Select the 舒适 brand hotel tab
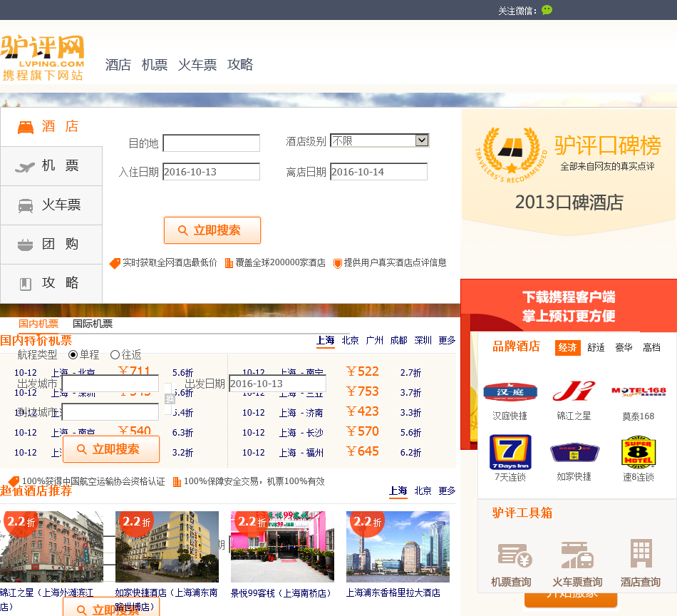Viewport: 677px width, 616px height. 596,347
